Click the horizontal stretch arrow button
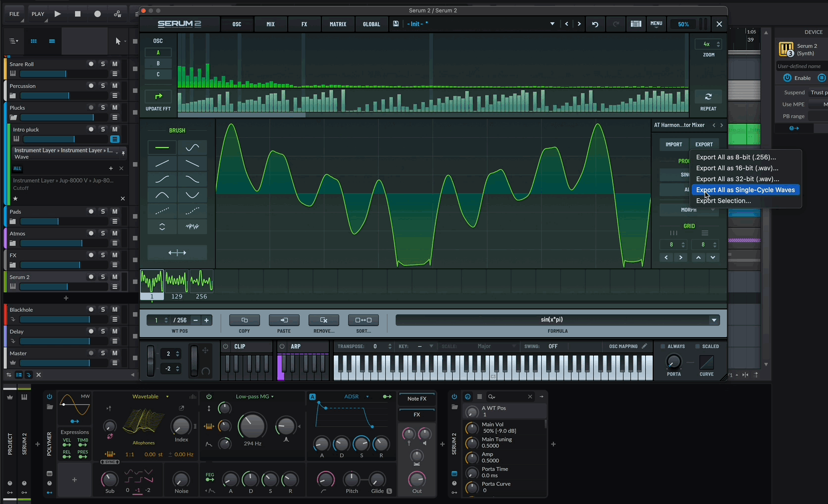The height and width of the screenshot is (504, 828). (177, 252)
